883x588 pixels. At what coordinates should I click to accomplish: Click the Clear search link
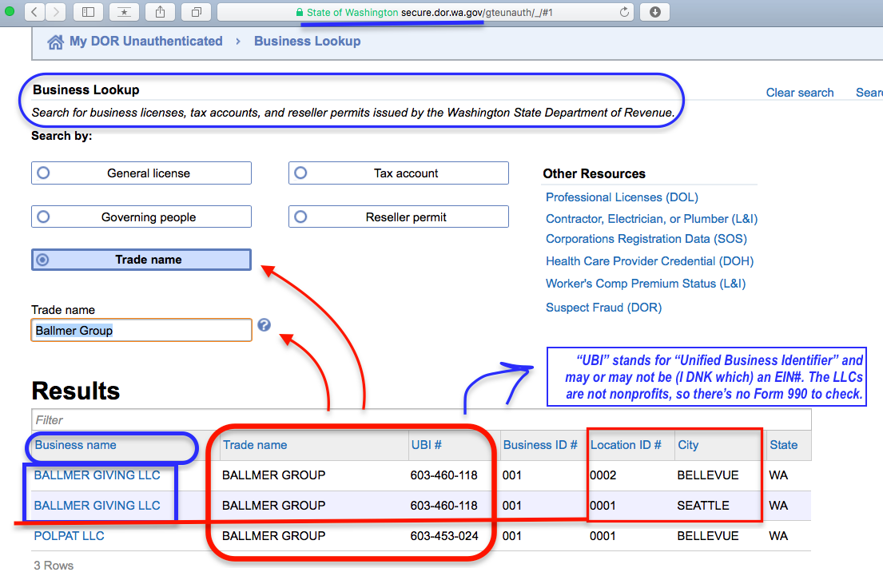pyautogui.click(x=799, y=93)
